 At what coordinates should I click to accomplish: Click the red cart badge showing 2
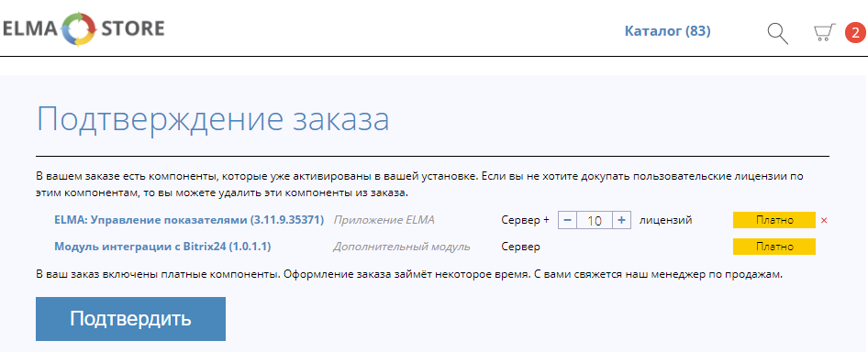click(x=855, y=32)
